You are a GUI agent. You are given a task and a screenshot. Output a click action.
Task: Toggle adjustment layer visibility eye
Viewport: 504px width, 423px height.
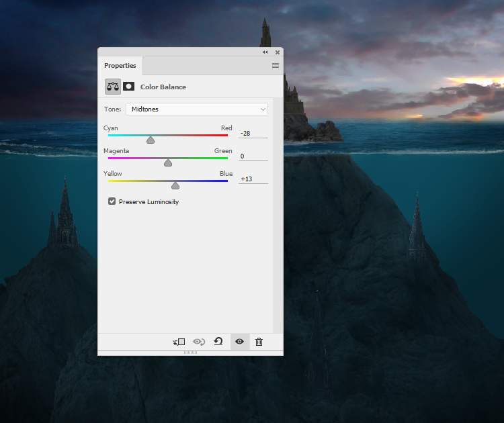click(239, 341)
